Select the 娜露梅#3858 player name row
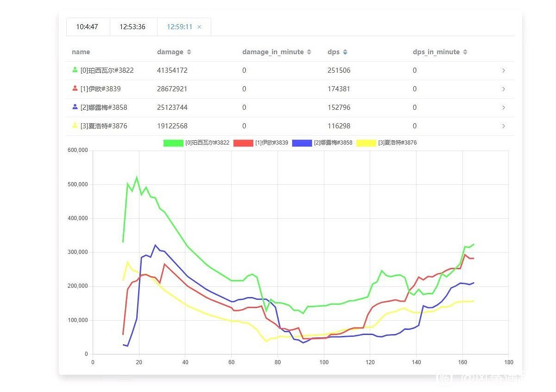 [103, 107]
